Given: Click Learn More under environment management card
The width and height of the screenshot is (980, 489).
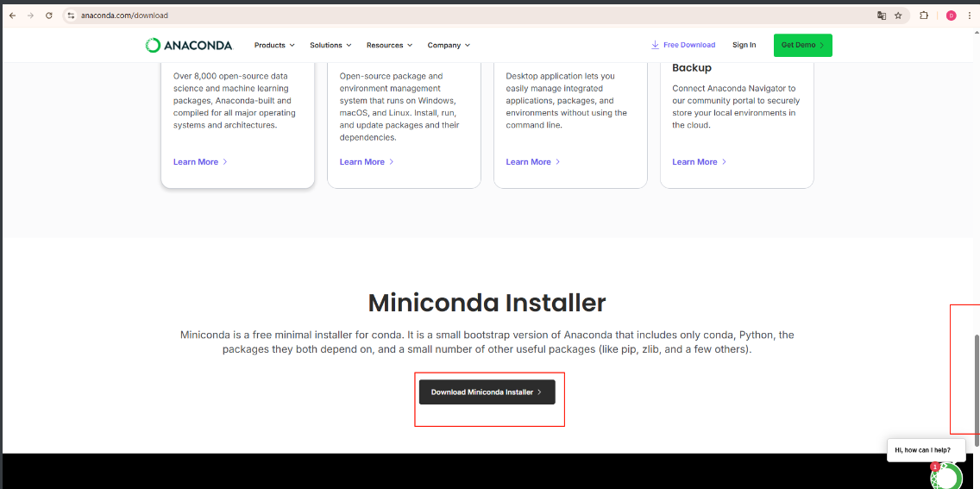Looking at the screenshot, I should (367, 162).
